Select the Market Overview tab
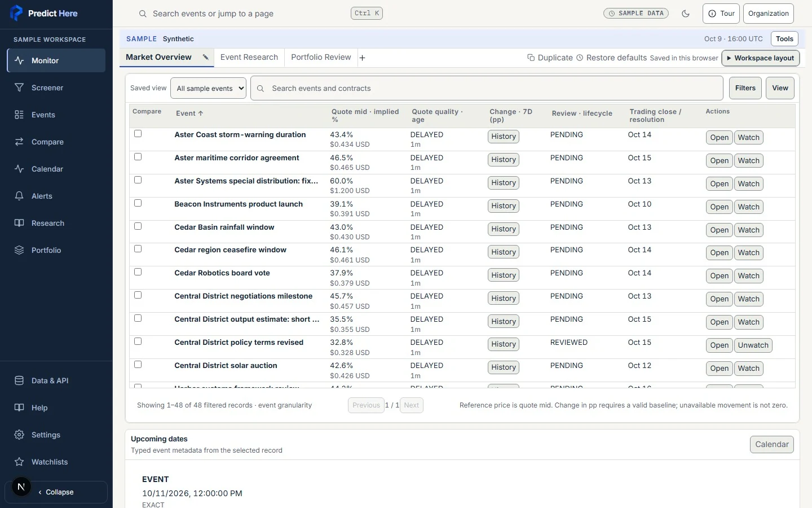The width and height of the screenshot is (812, 508). click(x=159, y=58)
